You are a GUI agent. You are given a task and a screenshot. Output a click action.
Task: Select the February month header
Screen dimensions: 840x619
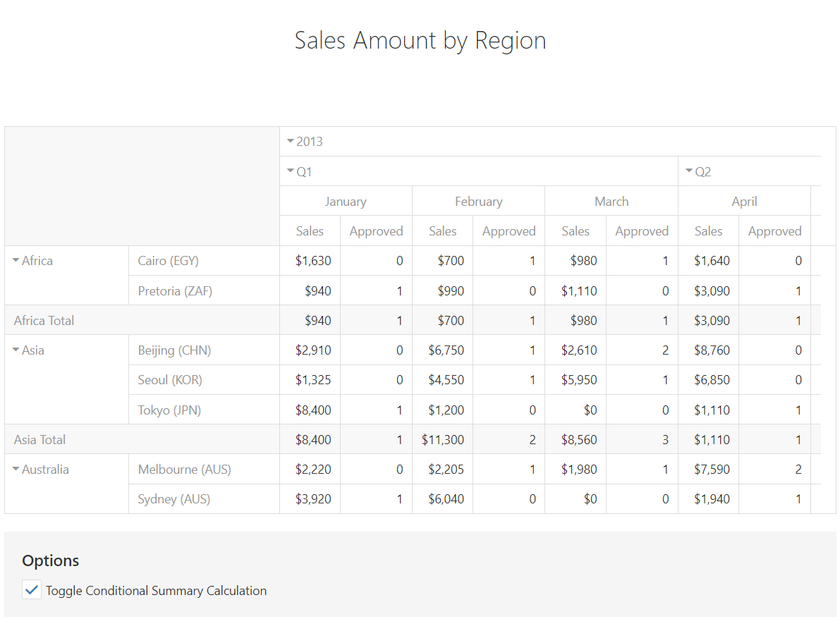(x=478, y=202)
